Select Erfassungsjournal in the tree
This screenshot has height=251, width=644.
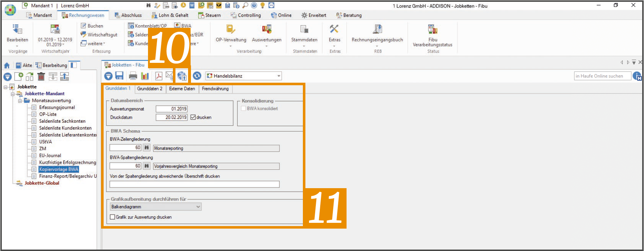click(57, 108)
